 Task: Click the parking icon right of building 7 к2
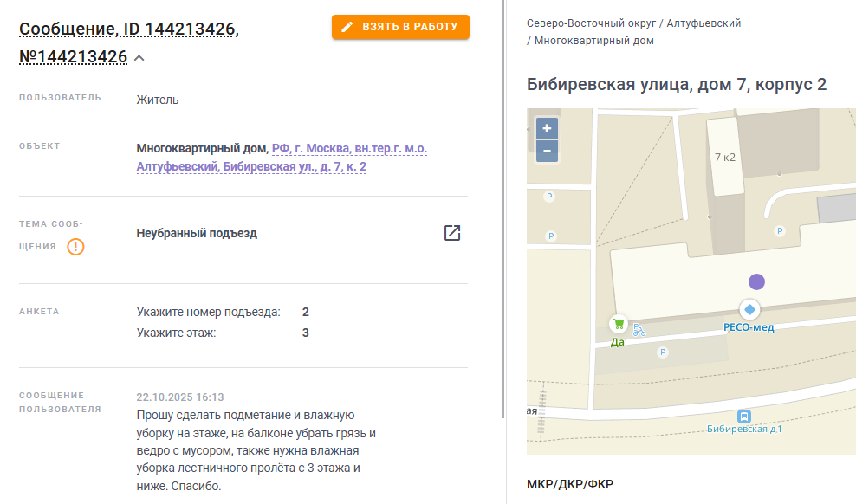(x=780, y=231)
